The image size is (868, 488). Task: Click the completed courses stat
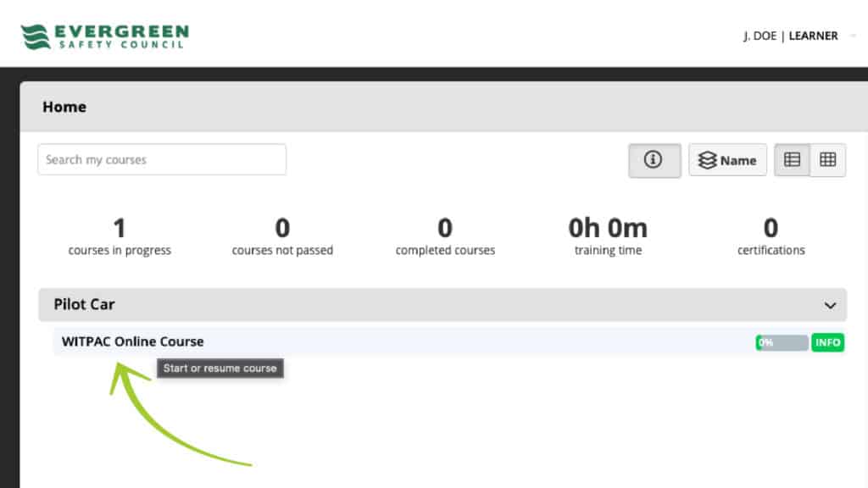(x=445, y=236)
